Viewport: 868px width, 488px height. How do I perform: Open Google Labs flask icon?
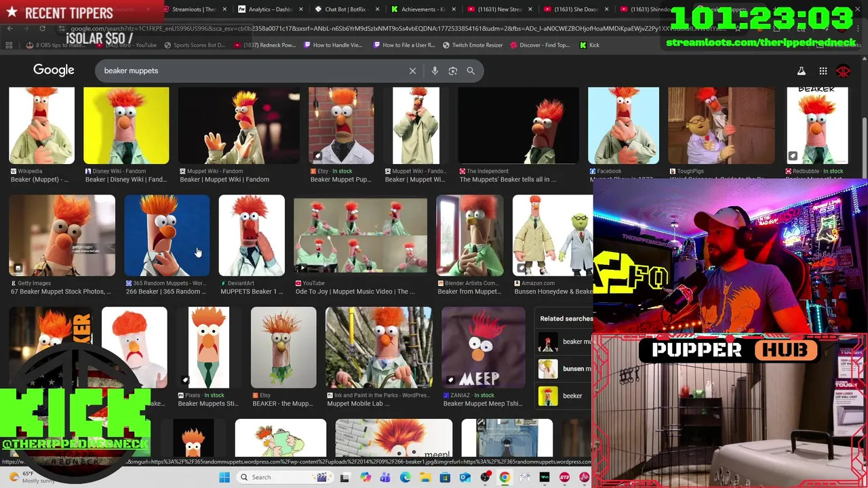pos(802,70)
